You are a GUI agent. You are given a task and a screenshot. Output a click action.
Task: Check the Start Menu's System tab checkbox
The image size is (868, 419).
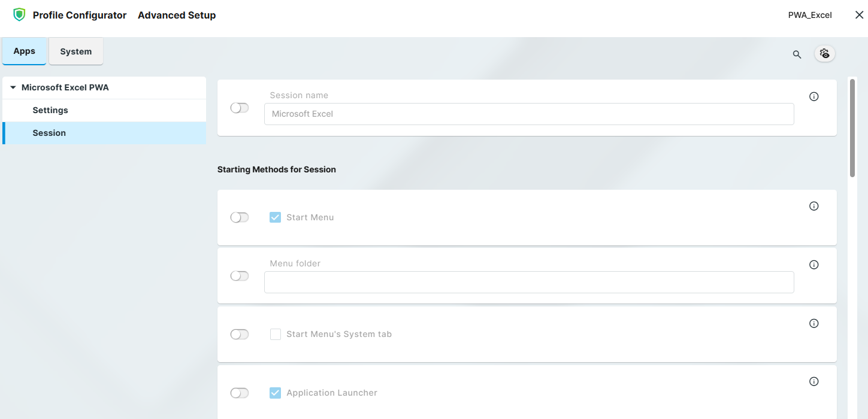tap(276, 334)
